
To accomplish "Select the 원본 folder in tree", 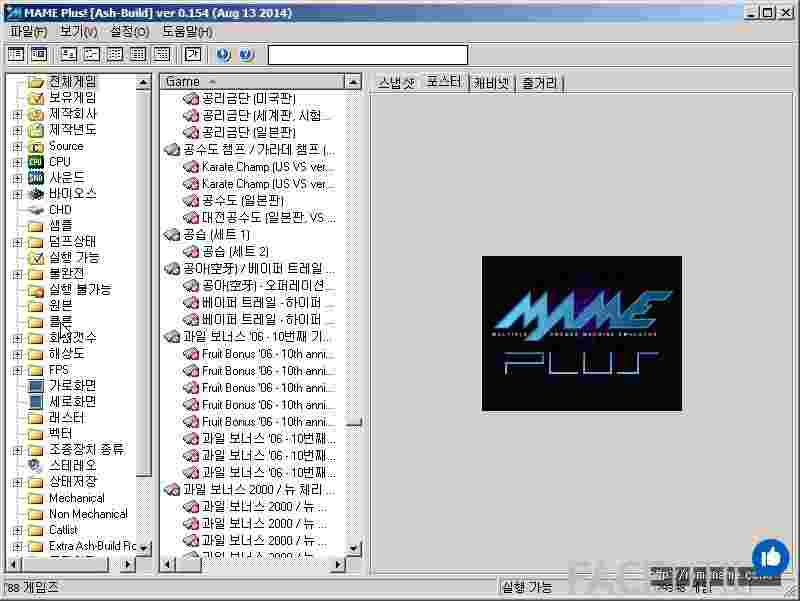I will click(61, 306).
